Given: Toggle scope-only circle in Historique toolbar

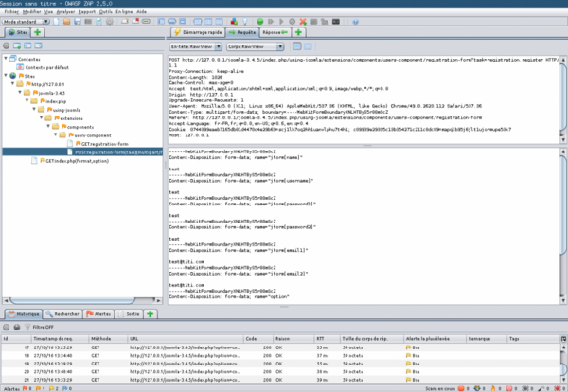Looking at the screenshot, I should click(x=7, y=327).
